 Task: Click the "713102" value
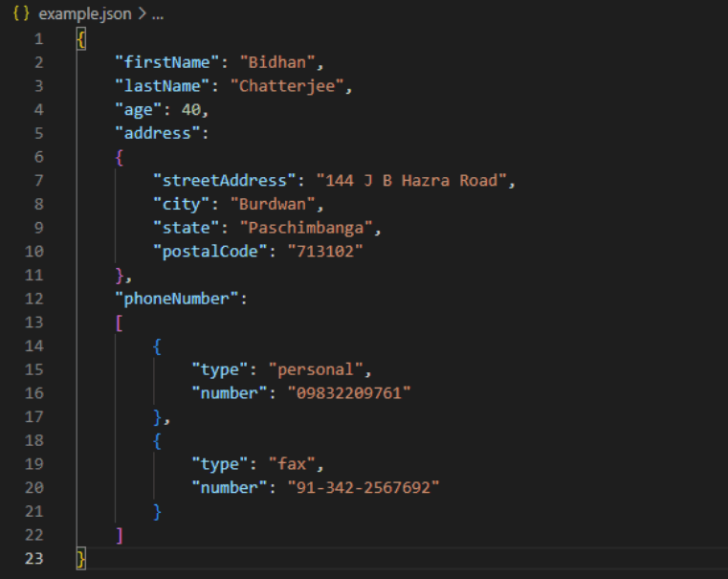pyautogui.click(x=325, y=251)
